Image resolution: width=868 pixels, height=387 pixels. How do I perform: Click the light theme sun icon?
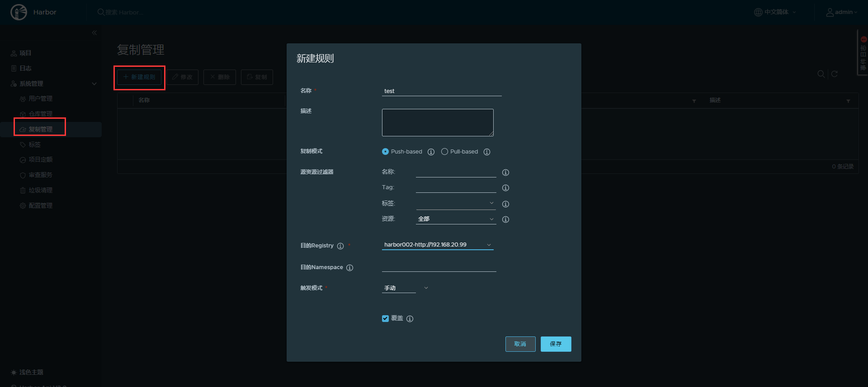coord(14,373)
